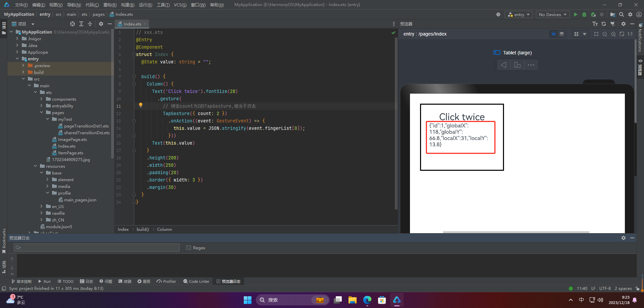
Task: Open project panel settings gear
Action: tap(101, 24)
